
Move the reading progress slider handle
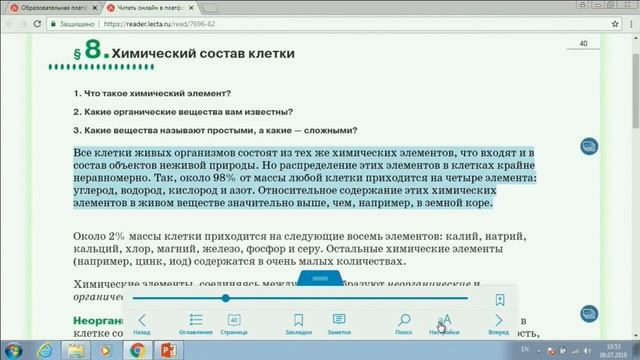pos(226,298)
